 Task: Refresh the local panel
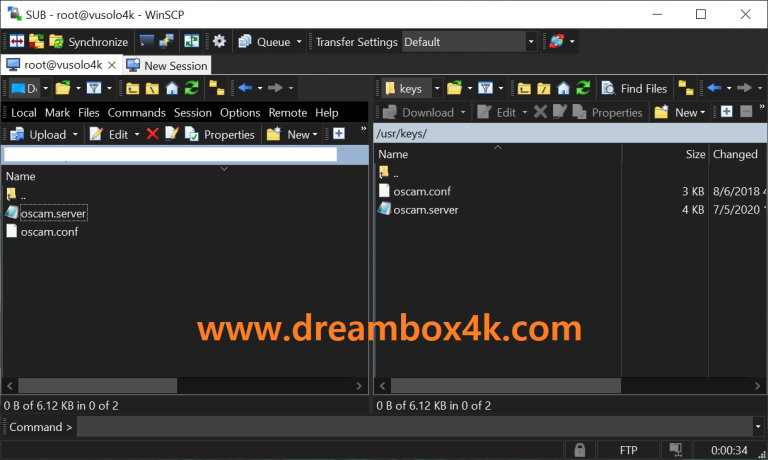tap(192, 88)
